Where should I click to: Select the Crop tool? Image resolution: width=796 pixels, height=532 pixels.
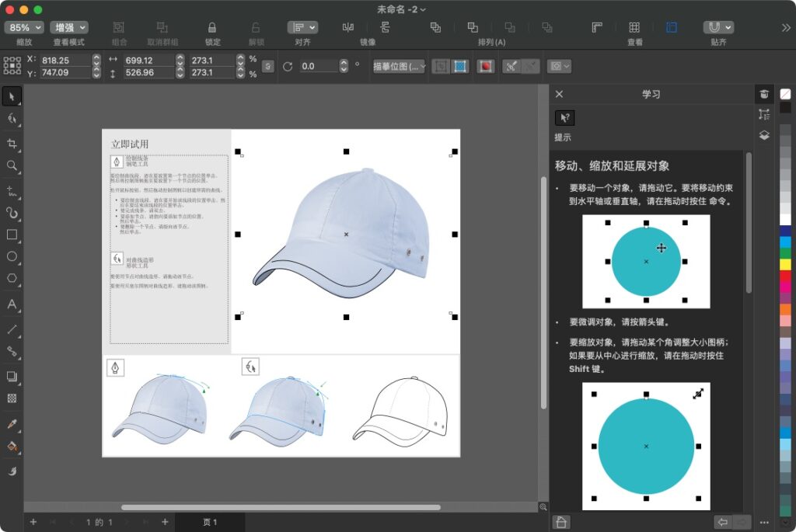pyautogui.click(x=11, y=144)
